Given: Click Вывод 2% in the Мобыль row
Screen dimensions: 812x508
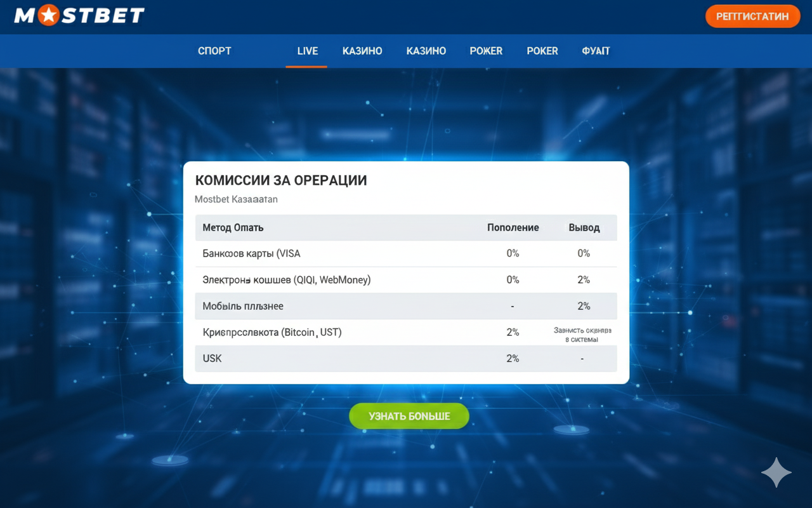Looking at the screenshot, I should point(584,306).
